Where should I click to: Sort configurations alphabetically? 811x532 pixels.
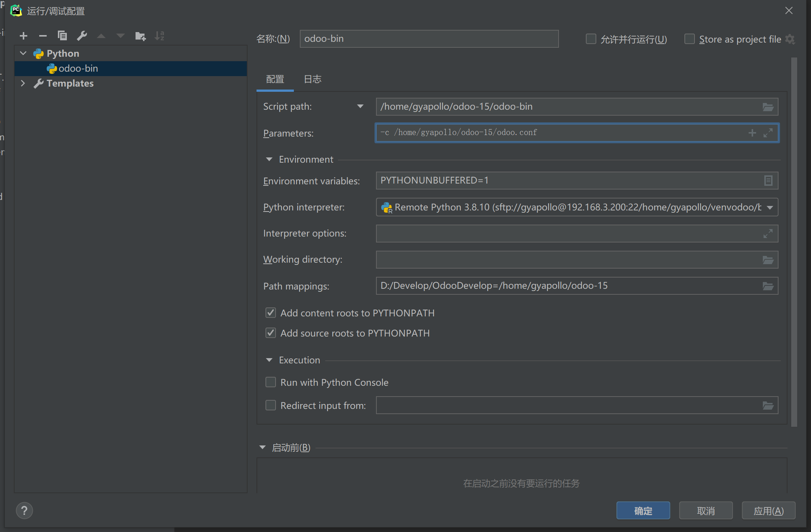[x=160, y=36]
